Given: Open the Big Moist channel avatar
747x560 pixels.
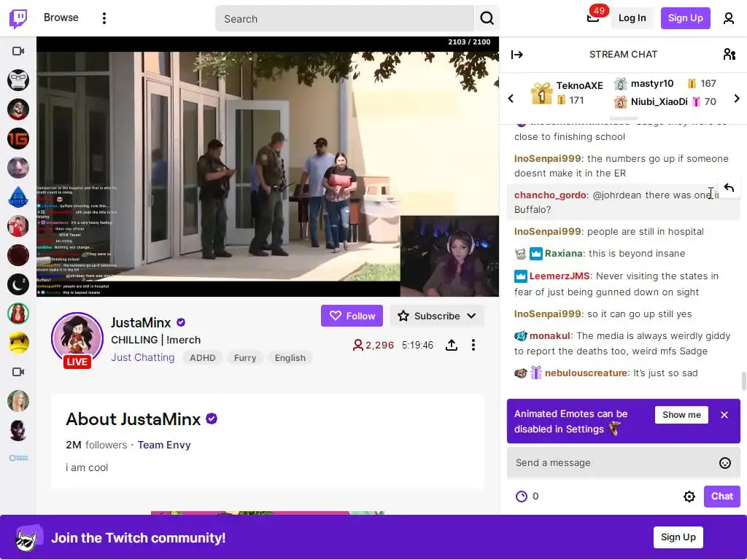Looking at the screenshot, I should pos(18,197).
